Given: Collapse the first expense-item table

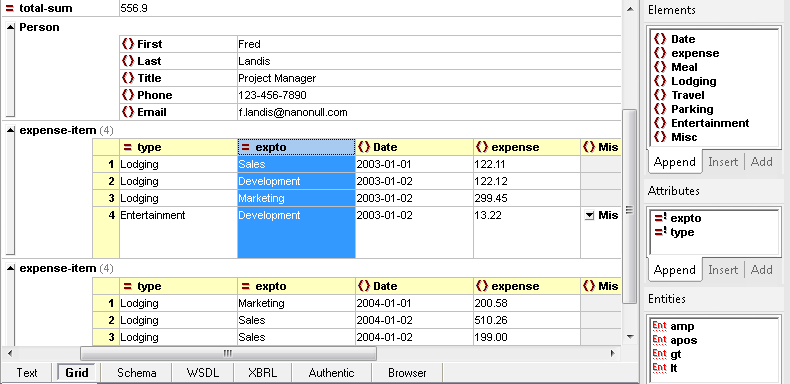Looking at the screenshot, I should [11, 131].
